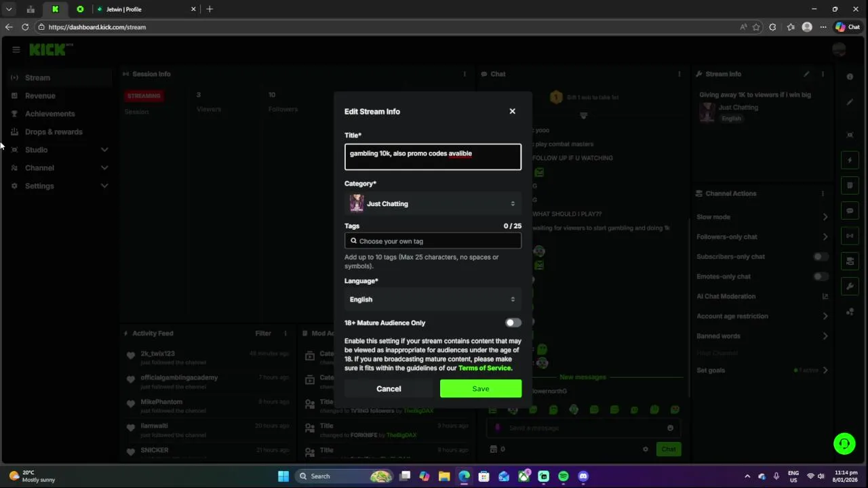Click the browser address bar
The width and height of the screenshot is (868, 488).
coord(387,27)
